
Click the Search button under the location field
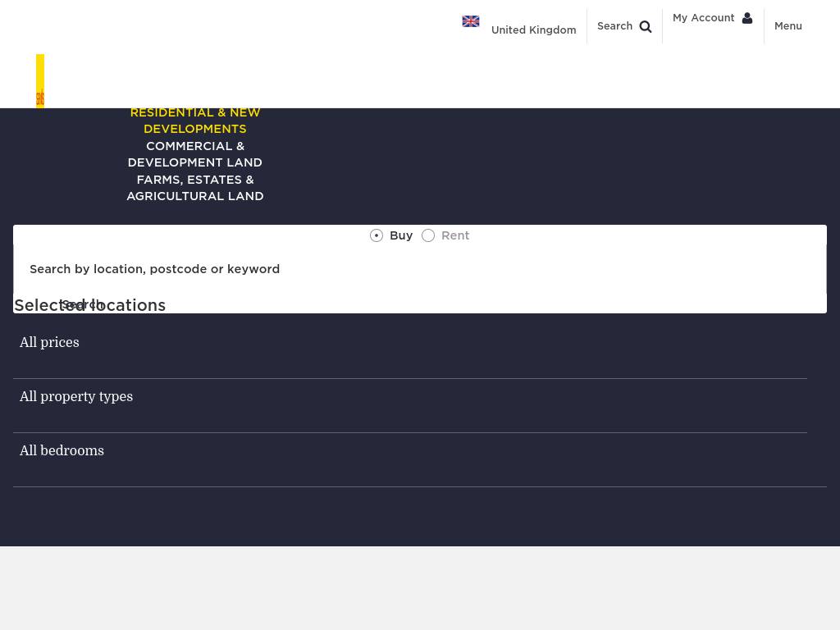tap(82, 304)
